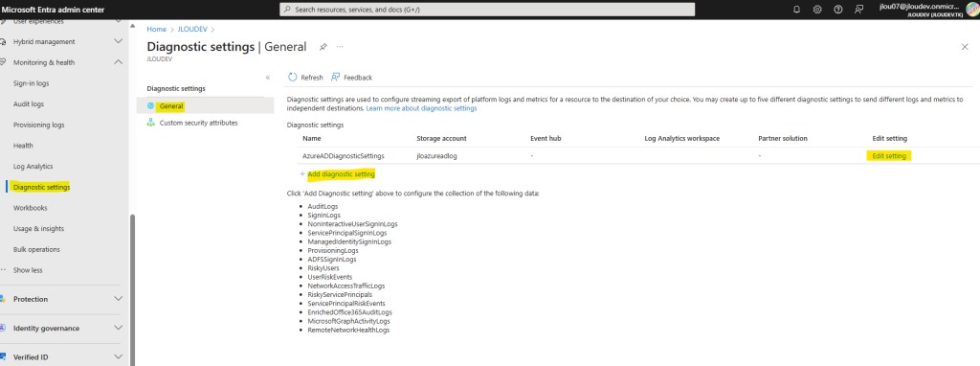Click the search magnifier icon
The width and height of the screenshot is (980, 366).
[x=287, y=10]
